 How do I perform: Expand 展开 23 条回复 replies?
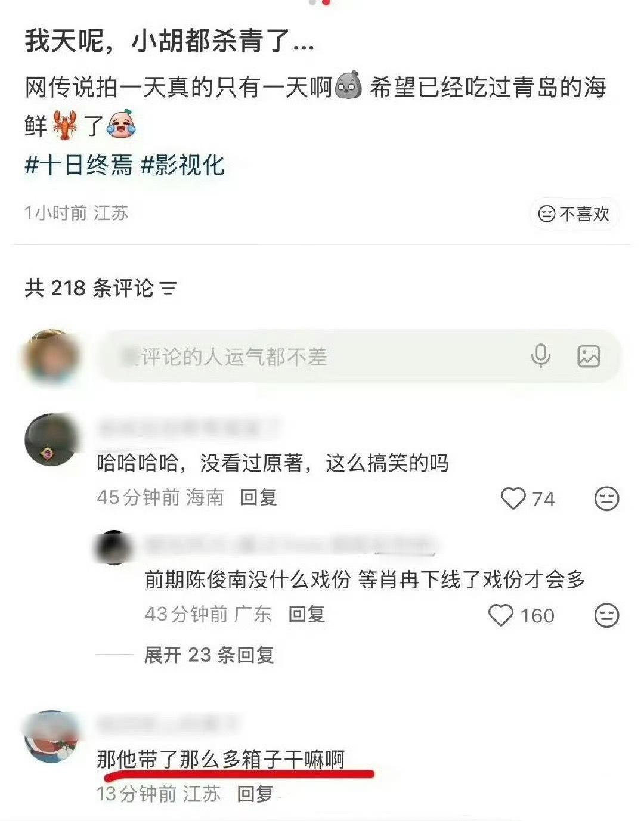coord(209,655)
